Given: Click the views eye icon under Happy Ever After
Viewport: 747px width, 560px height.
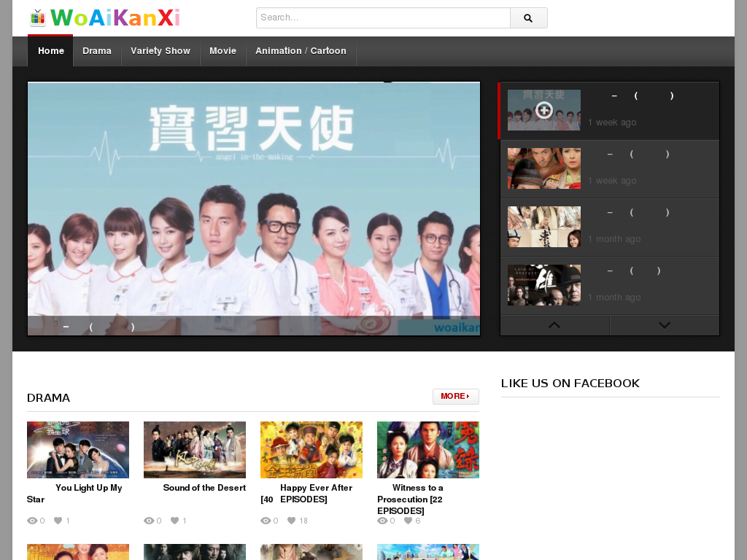Looking at the screenshot, I should pos(266,521).
